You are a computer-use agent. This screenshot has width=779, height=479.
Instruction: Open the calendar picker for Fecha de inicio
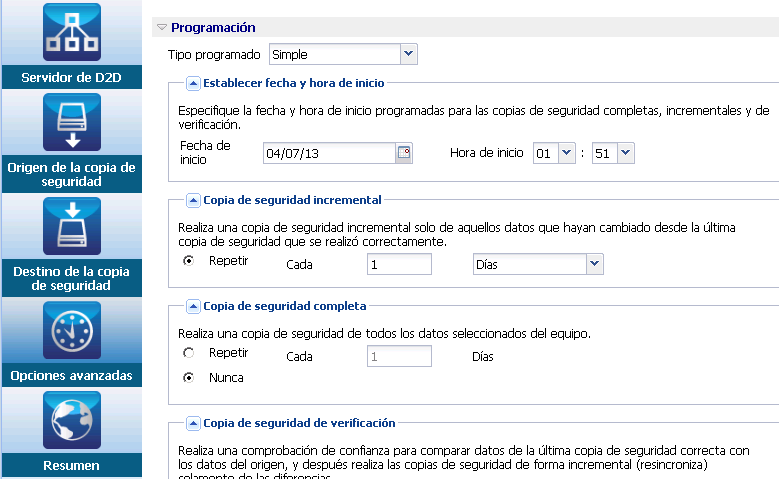tap(404, 153)
